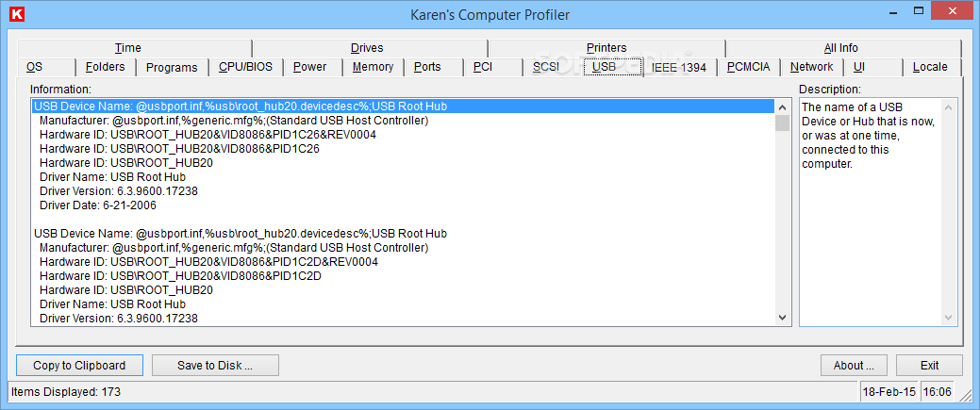Open the Time tab
980x410 pixels.
pyautogui.click(x=134, y=48)
